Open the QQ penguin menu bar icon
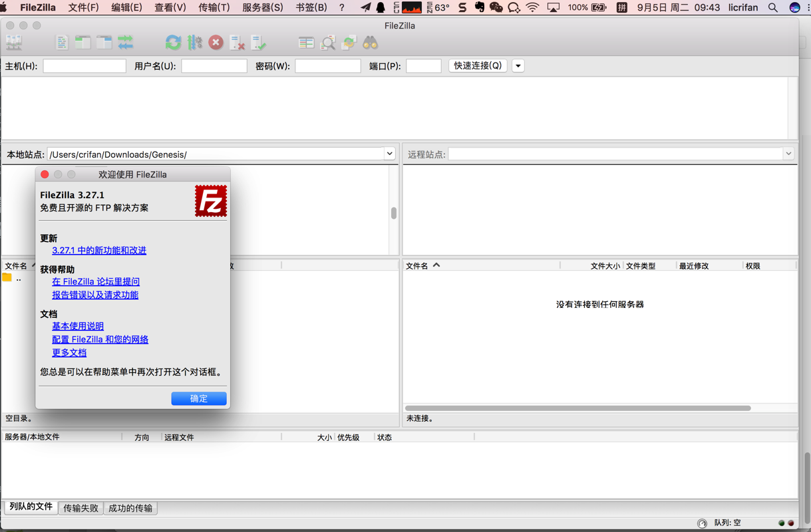The width and height of the screenshot is (811, 532). click(x=381, y=7)
